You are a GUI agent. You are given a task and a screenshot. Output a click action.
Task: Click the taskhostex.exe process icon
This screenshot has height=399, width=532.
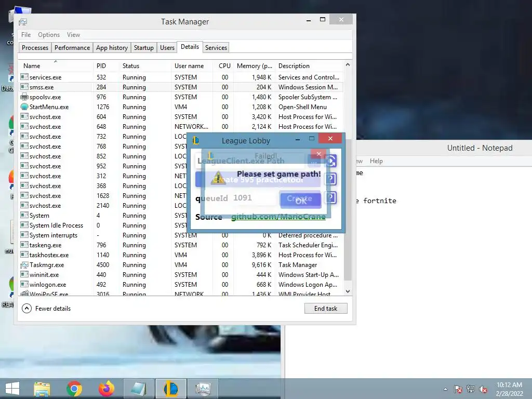[x=24, y=255]
